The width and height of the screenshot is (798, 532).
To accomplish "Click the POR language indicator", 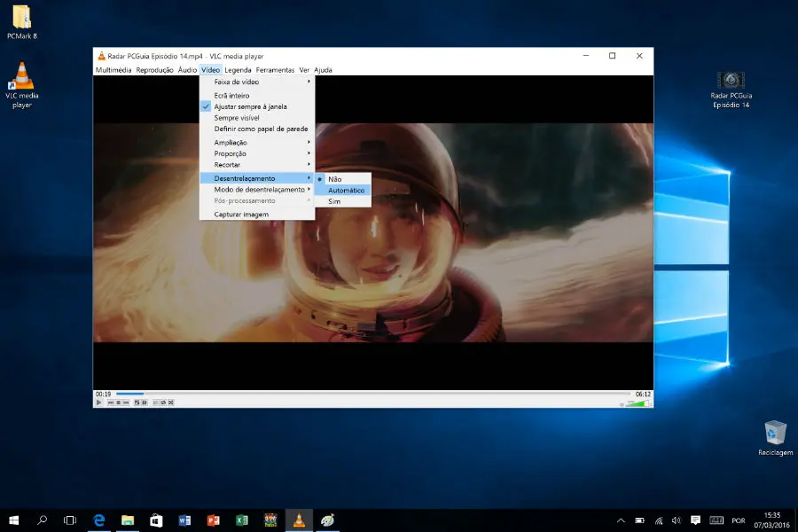I will [x=739, y=520].
